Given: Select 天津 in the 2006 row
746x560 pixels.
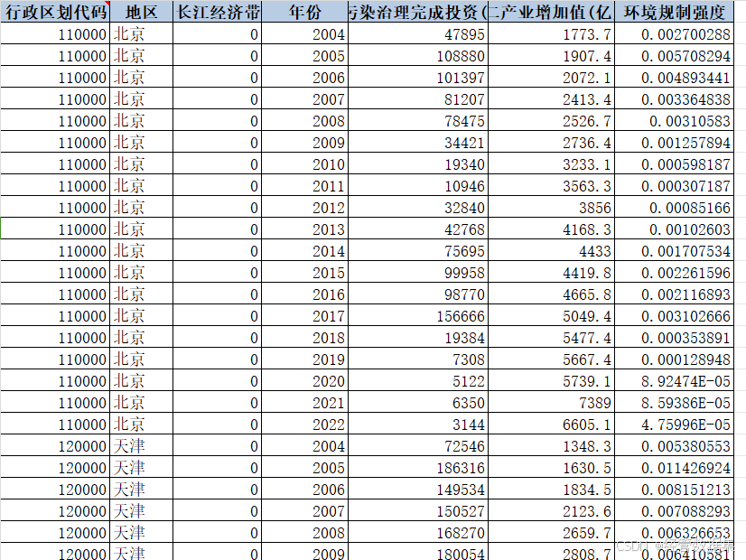Looking at the screenshot, I should click(141, 490).
